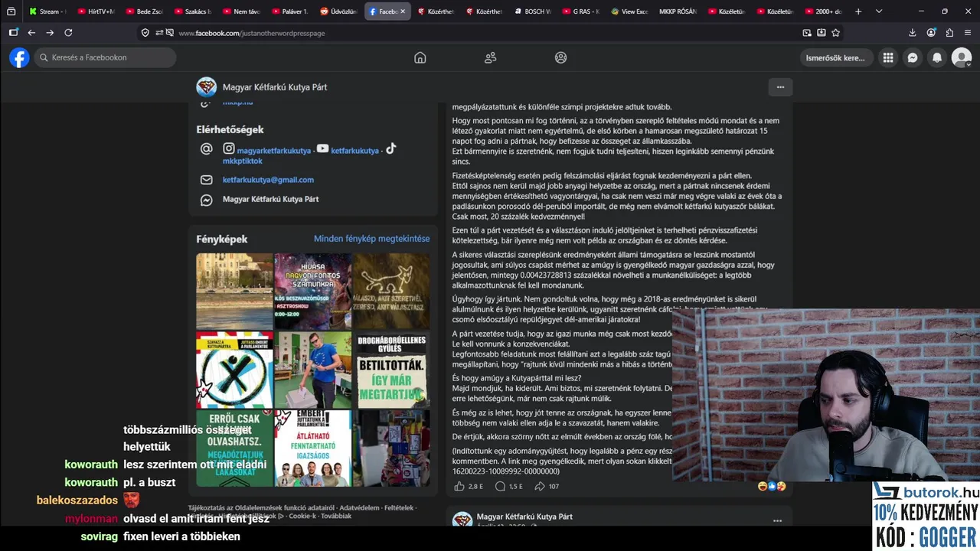
Task: Click Minden fénykép megtekintése link
Action: (371, 239)
